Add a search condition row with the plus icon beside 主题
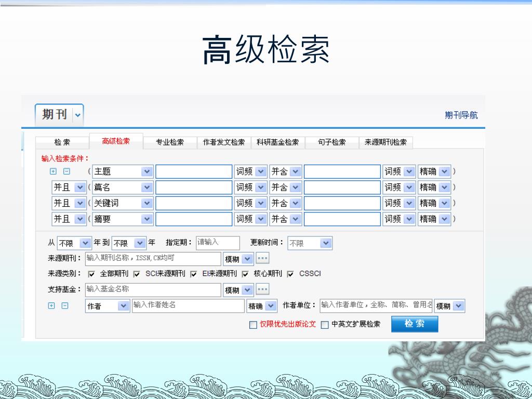The width and height of the screenshot is (532, 399). pyautogui.click(x=53, y=171)
